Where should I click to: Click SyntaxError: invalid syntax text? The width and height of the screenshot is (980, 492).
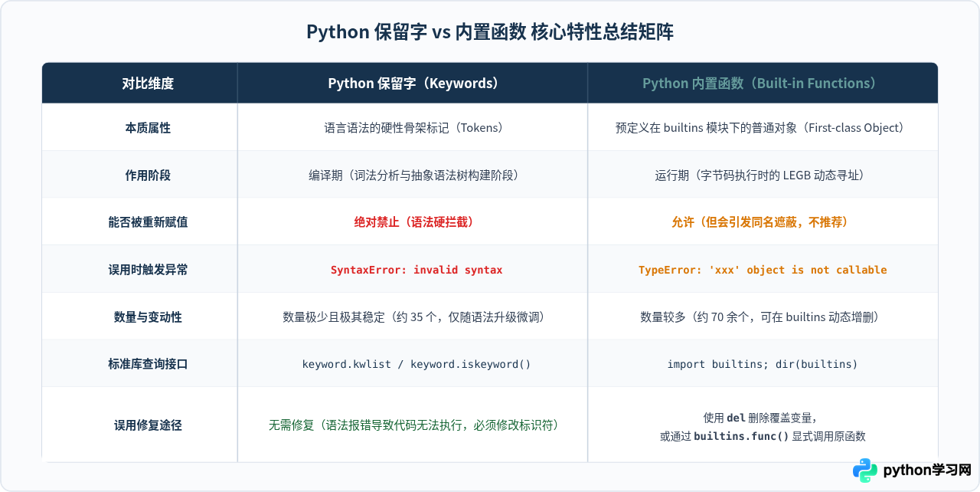click(x=416, y=270)
